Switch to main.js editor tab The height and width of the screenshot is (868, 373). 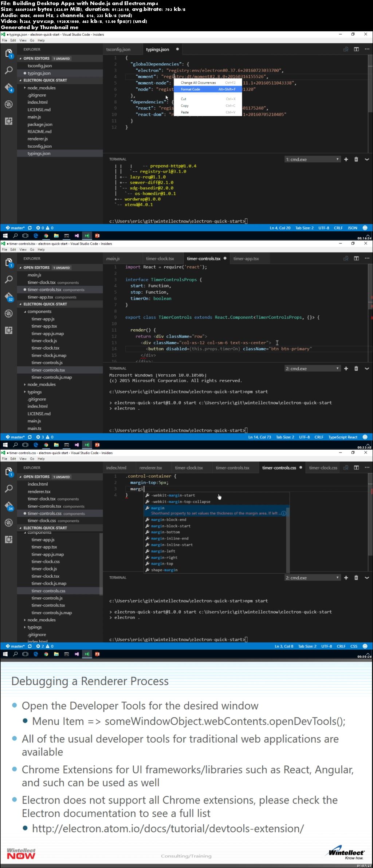click(x=113, y=259)
